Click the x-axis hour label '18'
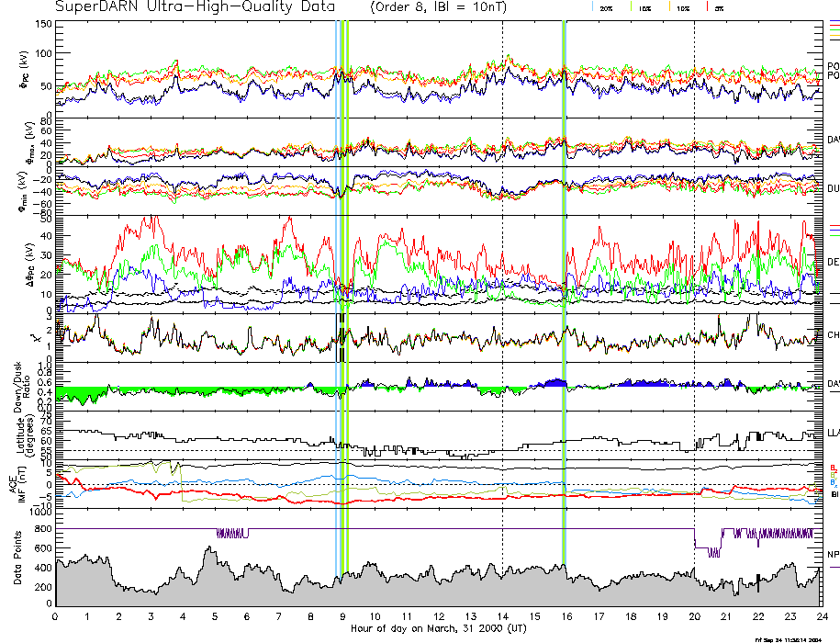This screenshot has width=840, height=643. tap(631, 616)
